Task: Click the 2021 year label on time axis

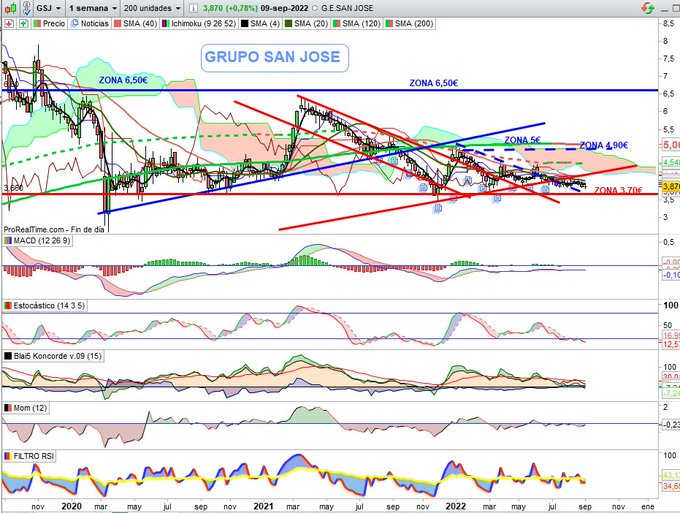Action: 263,506
